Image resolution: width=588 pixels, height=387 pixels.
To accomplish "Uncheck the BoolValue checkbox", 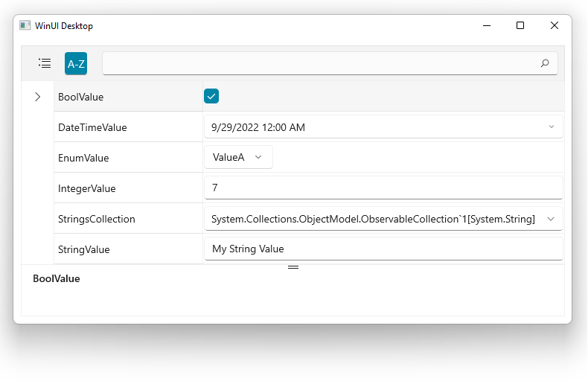I will (x=211, y=96).
